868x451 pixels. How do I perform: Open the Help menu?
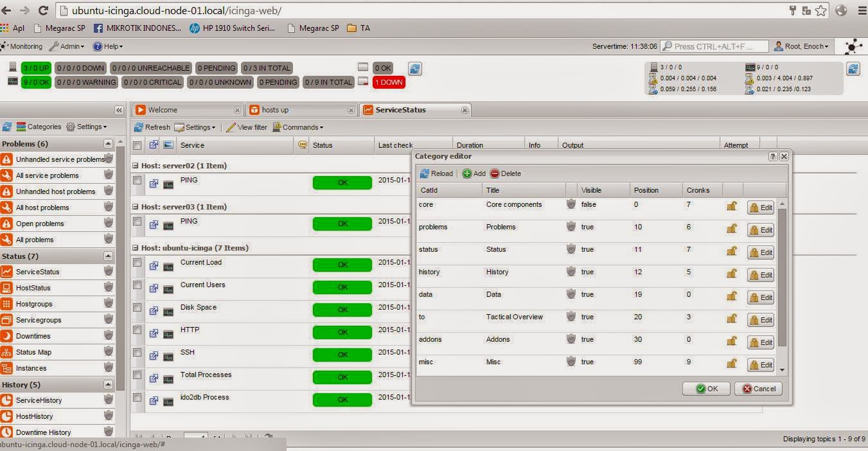(108, 46)
